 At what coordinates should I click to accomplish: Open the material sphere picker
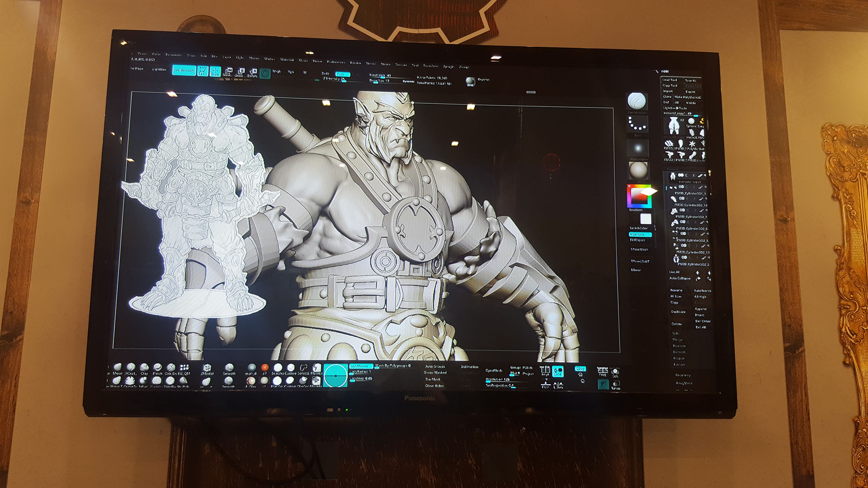coord(638,171)
